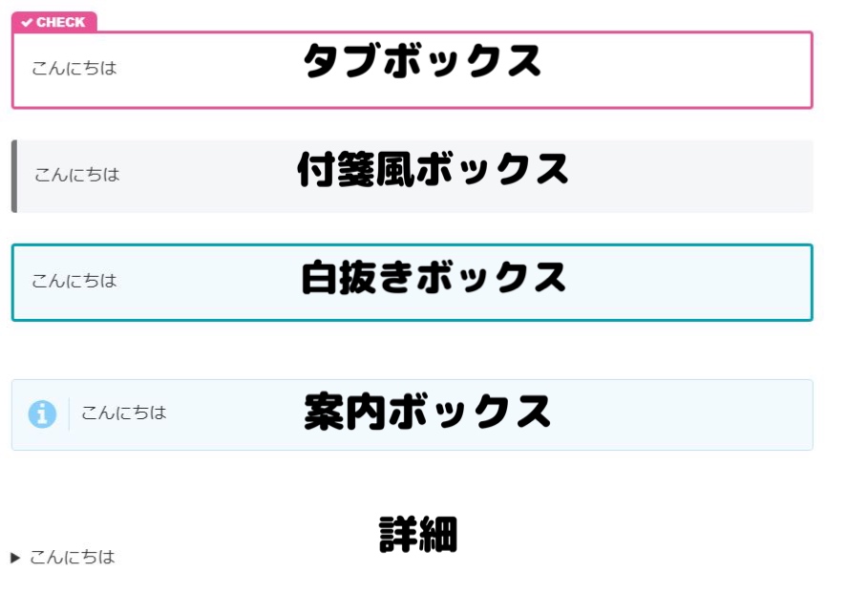This screenshot has width=868, height=593.
Task: Click empty gray area of sticky-note box
Action: 692,176
